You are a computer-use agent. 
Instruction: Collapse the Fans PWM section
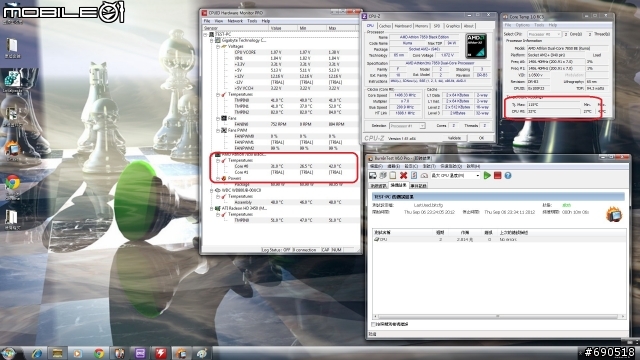(x=218, y=131)
